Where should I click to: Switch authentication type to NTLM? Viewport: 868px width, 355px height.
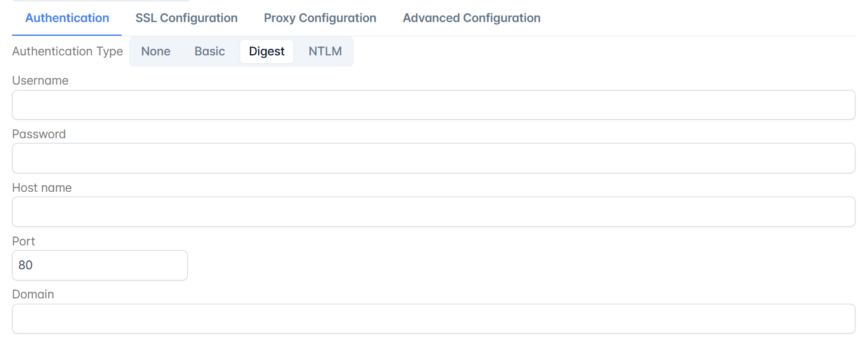point(325,51)
